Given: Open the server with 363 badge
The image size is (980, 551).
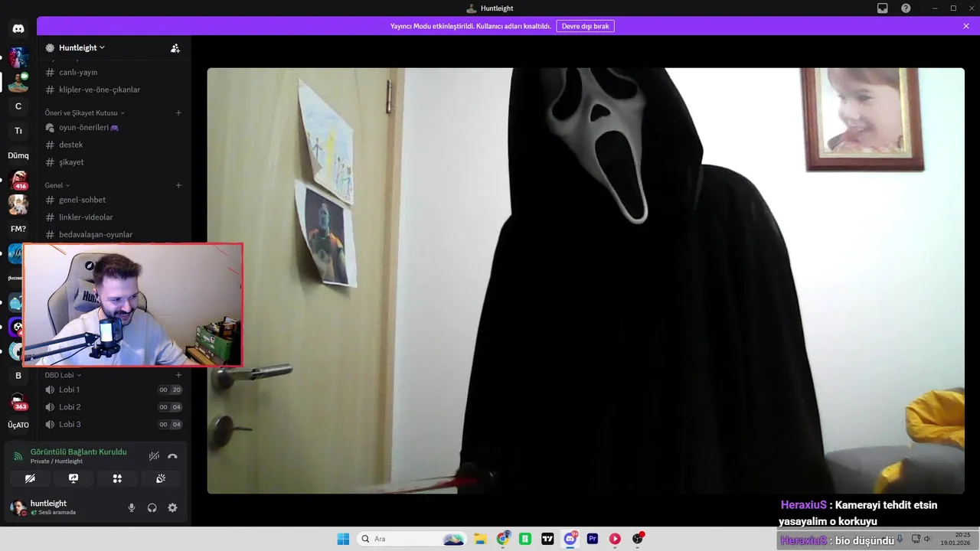Looking at the screenshot, I should (18, 400).
